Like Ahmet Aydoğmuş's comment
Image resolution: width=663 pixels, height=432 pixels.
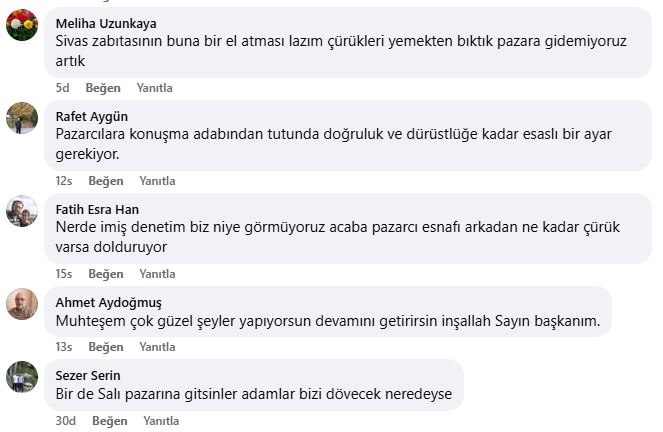(106, 347)
